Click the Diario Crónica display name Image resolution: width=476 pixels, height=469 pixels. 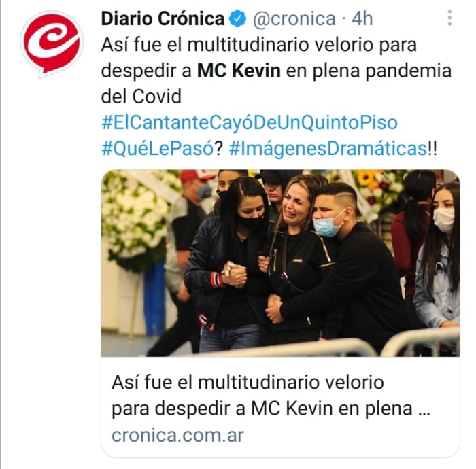click(163, 18)
